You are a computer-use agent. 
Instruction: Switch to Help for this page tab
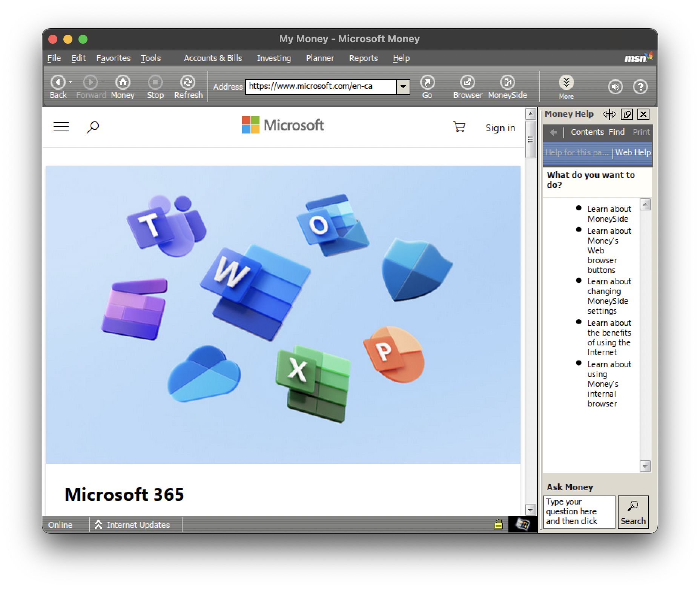(x=577, y=152)
